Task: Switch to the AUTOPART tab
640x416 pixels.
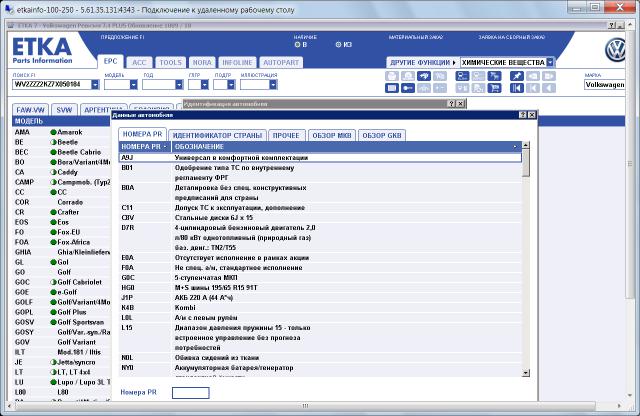Action: [281, 62]
